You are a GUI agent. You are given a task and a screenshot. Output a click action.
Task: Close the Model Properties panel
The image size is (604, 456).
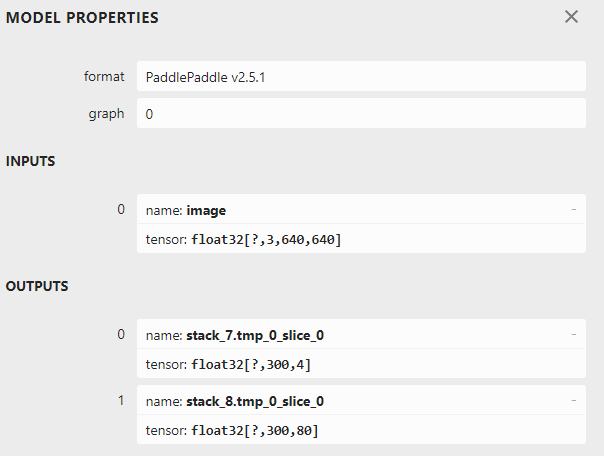(x=571, y=17)
